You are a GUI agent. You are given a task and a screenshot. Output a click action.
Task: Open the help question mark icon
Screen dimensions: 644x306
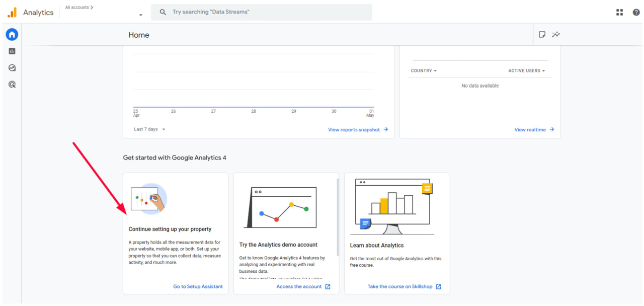pyautogui.click(x=636, y=12)
